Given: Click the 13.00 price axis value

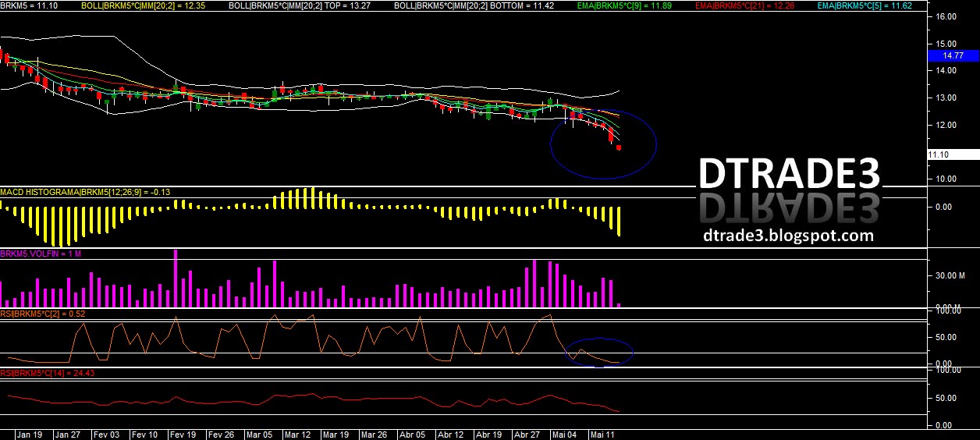Looking at the screenshot, I should (x=946, y=98).
